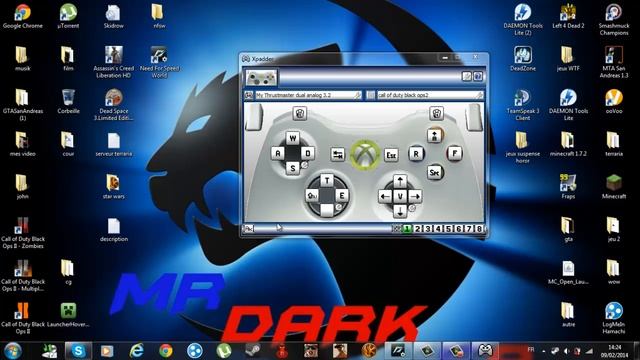Switch to Xpadder set 1
Screen dimensions: 640x360
[x=407, y=229]
